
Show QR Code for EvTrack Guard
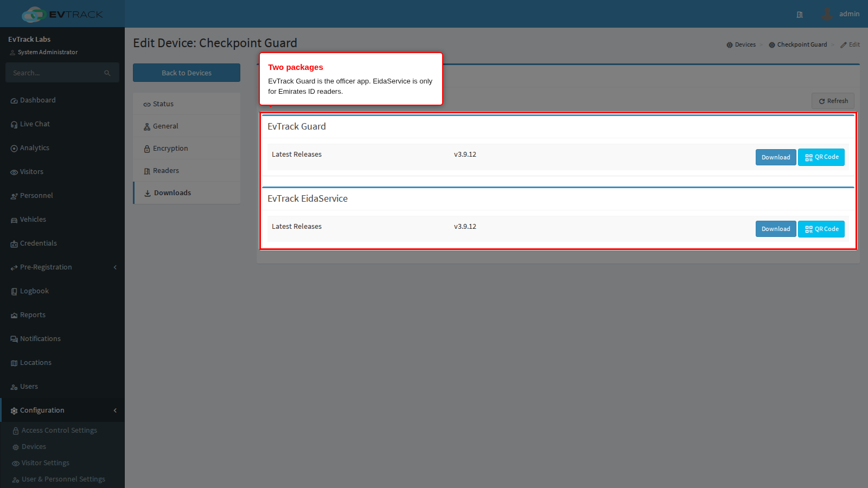tap(821, 157)
